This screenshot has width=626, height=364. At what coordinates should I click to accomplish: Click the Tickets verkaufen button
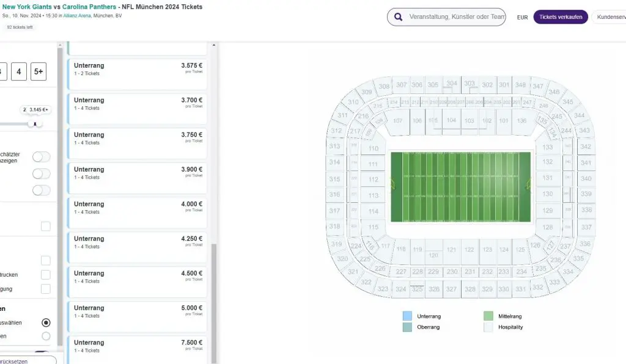coord(561,17)
